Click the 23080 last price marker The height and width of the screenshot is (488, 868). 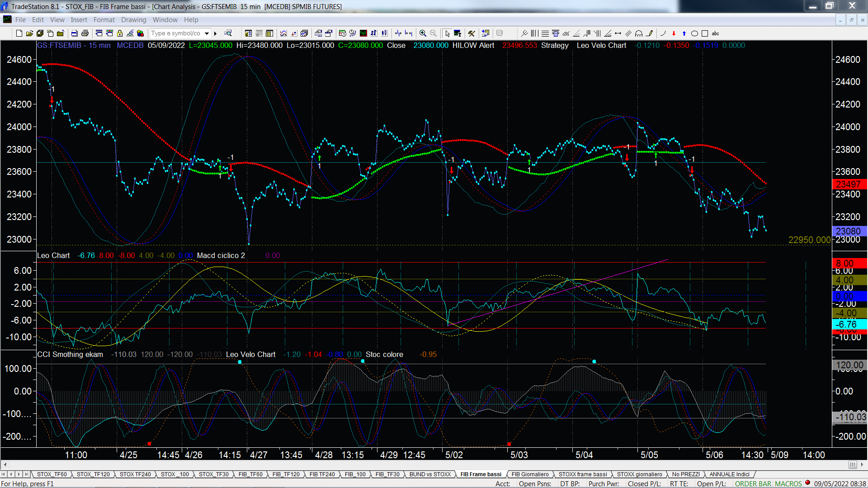tap(849, 231)
